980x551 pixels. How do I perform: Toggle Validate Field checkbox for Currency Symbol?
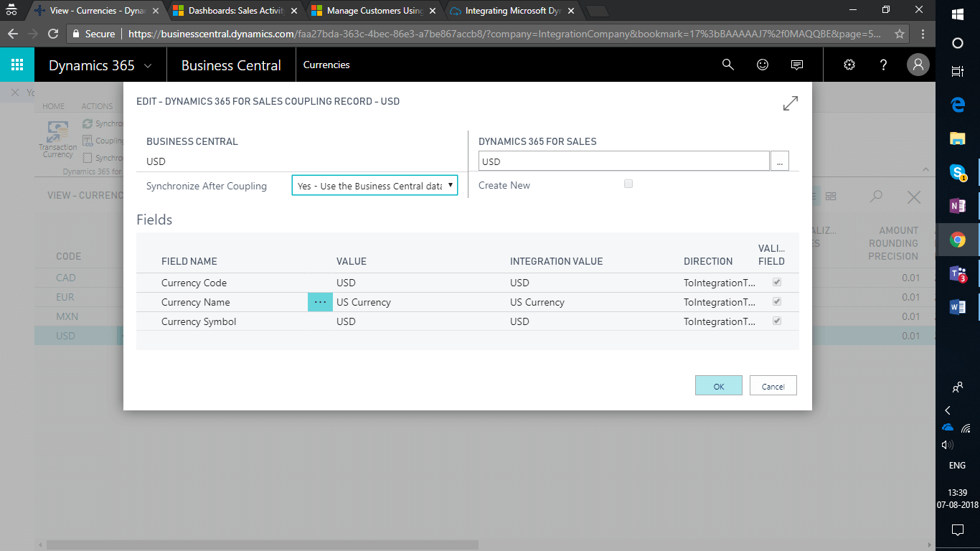pyautogui.click(x=777, y=321)
